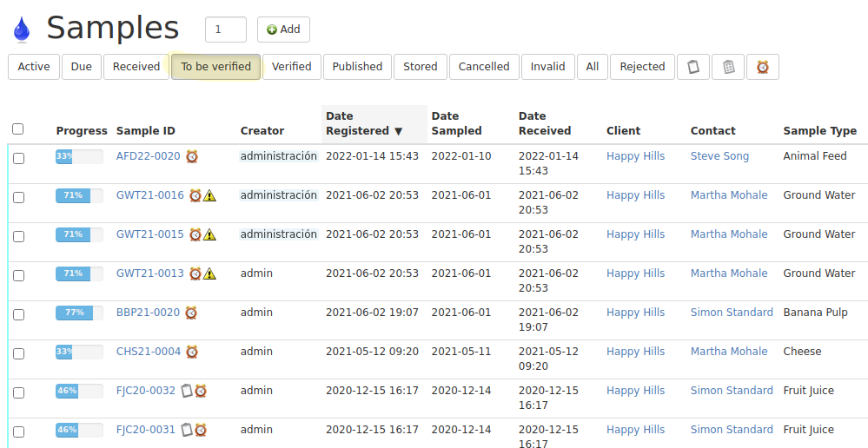The width and height of the screenshot is (868, 448).
Task: Sort the table by Sample ID header
Action: 146,131
